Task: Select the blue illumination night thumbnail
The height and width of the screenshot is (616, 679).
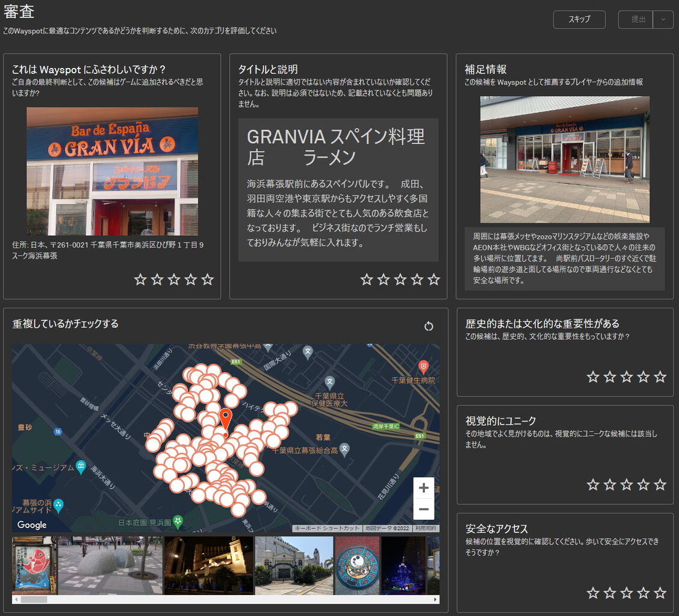Action: (x=403, y=565)
